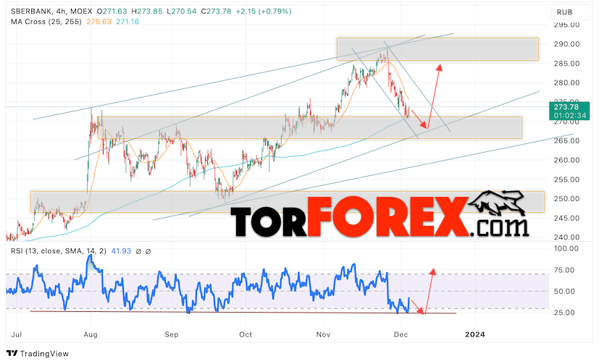Click the RSI value 41.93

tap(121, 251)
